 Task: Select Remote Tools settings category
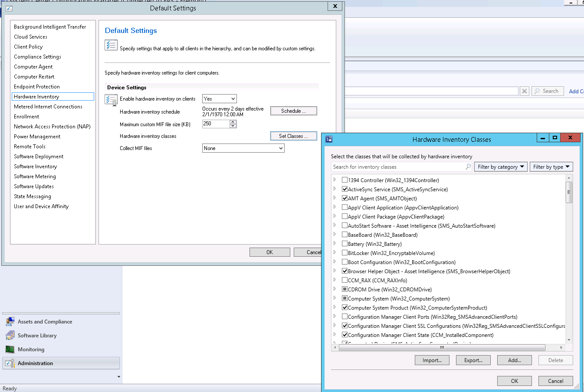click(x=30, y=147)
